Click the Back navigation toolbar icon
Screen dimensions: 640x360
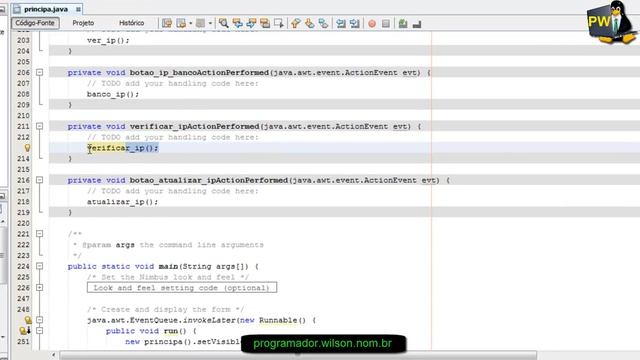pyautogui.click(x=181, y=23)
